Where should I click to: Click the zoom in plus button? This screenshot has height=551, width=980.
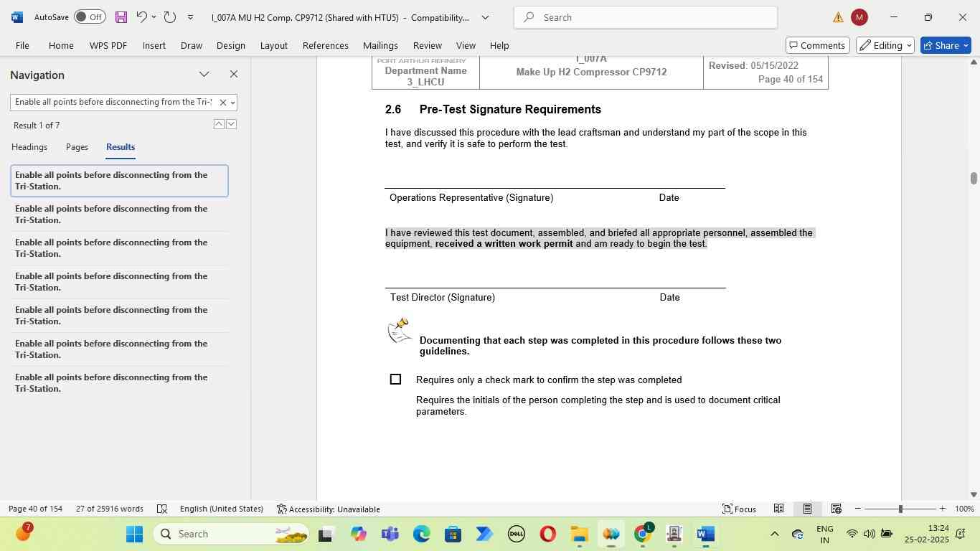point(942,509)
